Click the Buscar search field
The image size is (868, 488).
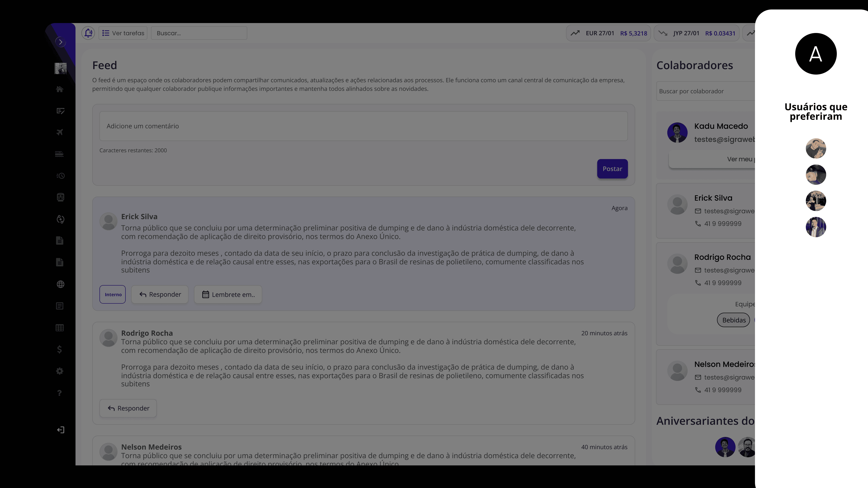199,33
